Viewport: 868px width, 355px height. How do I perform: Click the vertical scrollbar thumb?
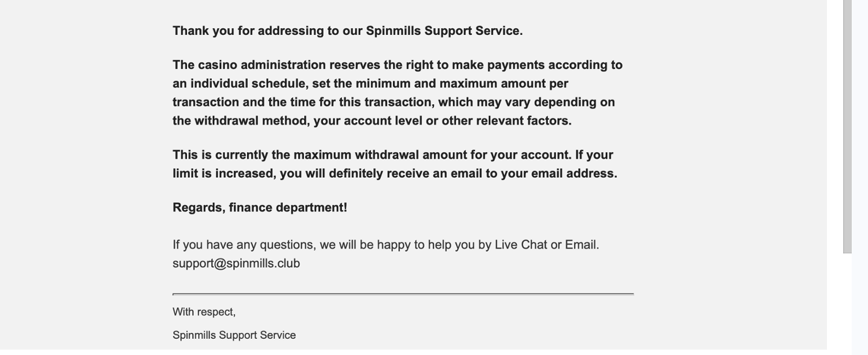pos(847,127)
